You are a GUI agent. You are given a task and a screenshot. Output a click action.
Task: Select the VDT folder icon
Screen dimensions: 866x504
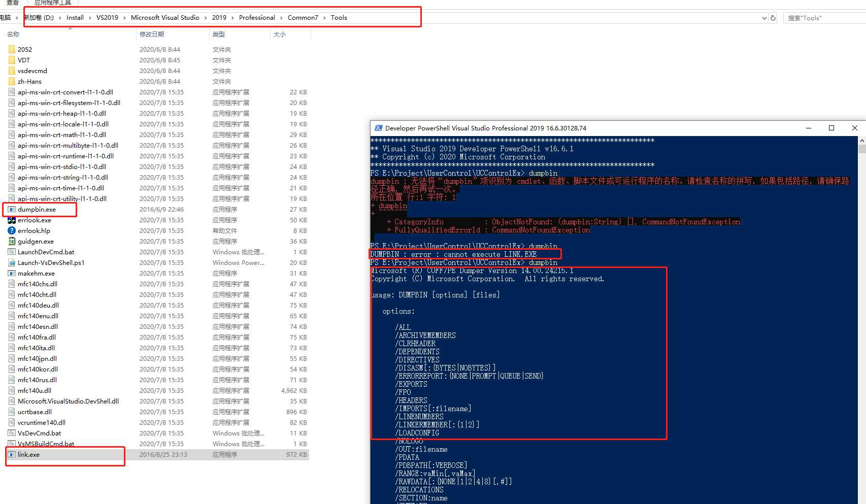(x=12, y=60)
